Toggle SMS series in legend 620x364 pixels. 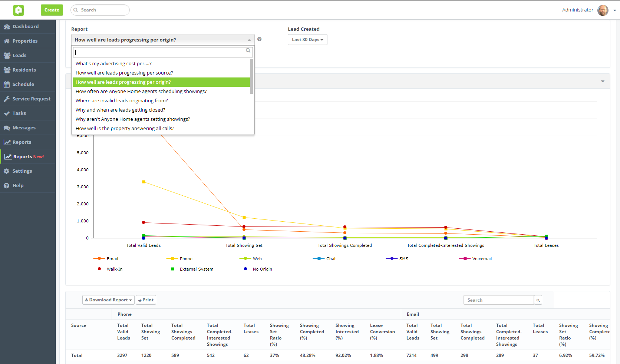coord(397,259)
